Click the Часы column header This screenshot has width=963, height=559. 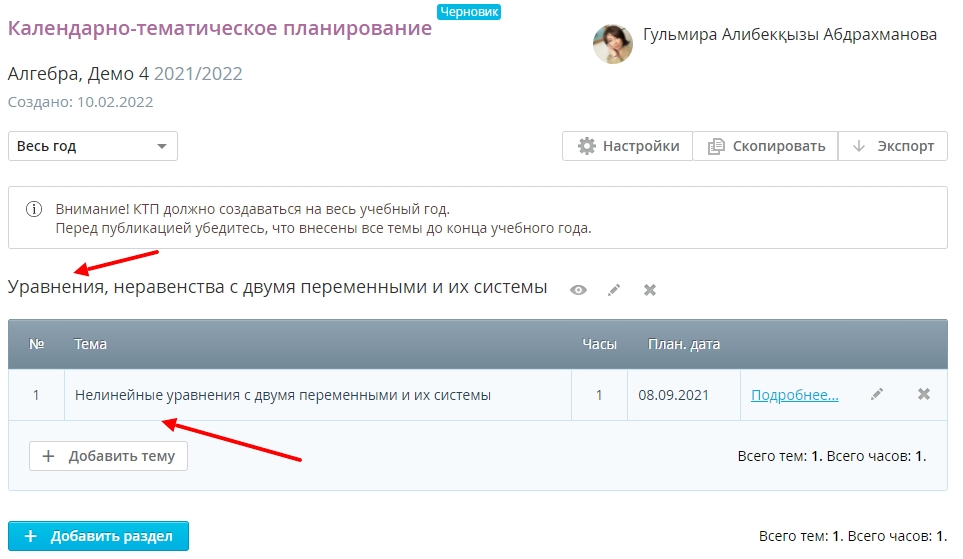(599, 344)
